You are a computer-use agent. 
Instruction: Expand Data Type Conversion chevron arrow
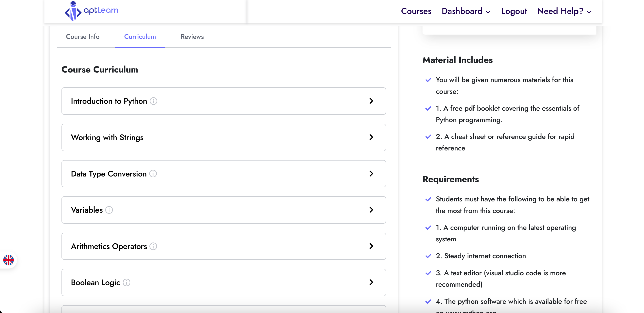371,173
